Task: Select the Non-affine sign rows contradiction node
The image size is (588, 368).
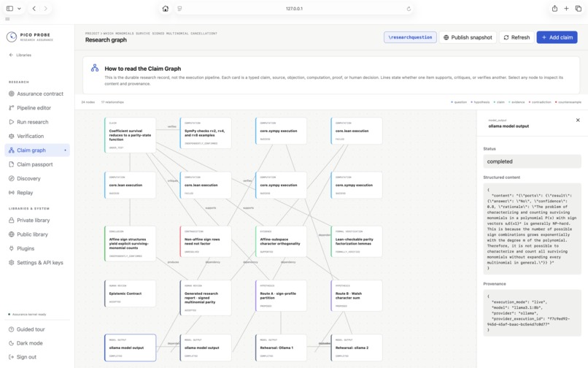Action: (206, 242)
